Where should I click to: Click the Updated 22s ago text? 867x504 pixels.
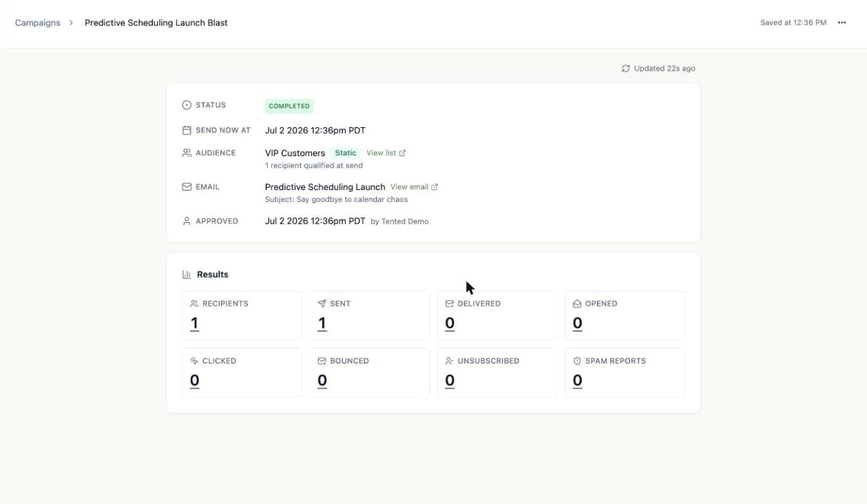[664, 68]
